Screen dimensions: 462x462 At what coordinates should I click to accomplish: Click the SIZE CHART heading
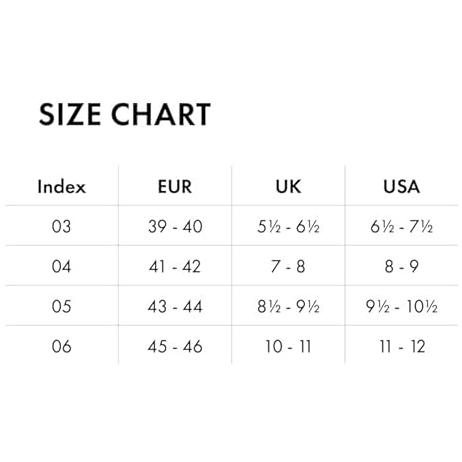125,114
